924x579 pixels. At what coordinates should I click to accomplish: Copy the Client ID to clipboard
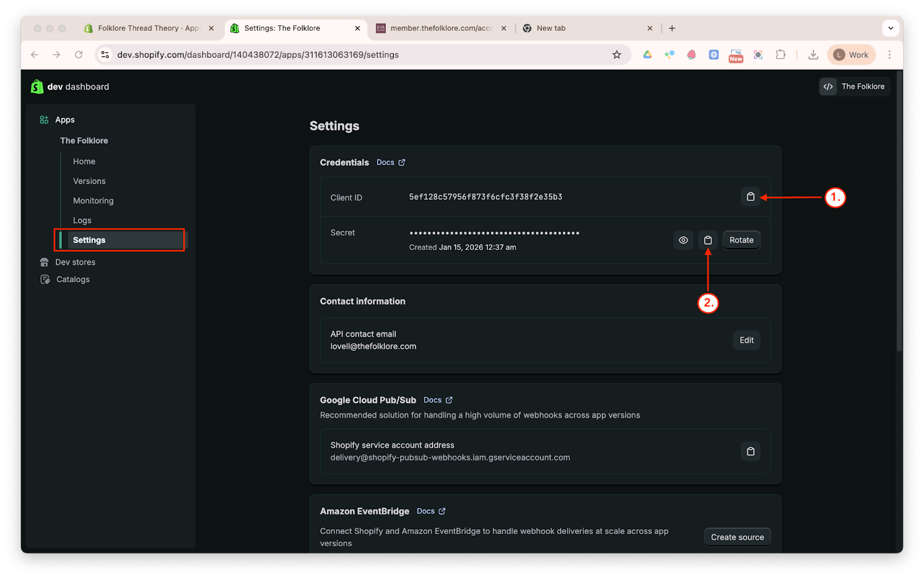coord(750,197)
